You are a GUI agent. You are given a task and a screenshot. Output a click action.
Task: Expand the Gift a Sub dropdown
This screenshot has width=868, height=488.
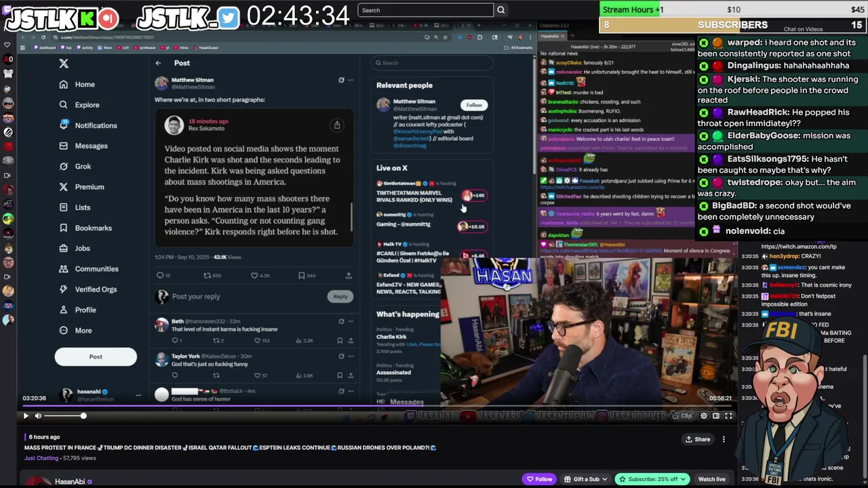click(586, 479)
